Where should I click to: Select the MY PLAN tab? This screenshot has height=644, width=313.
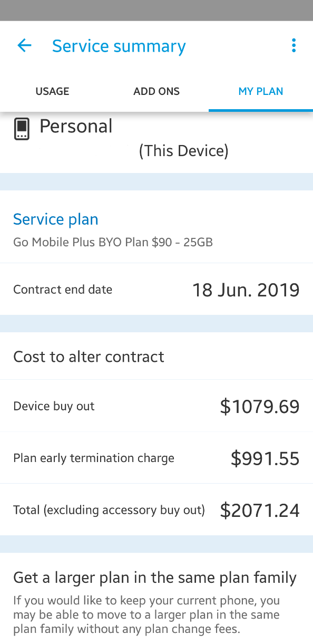(260, 91)
